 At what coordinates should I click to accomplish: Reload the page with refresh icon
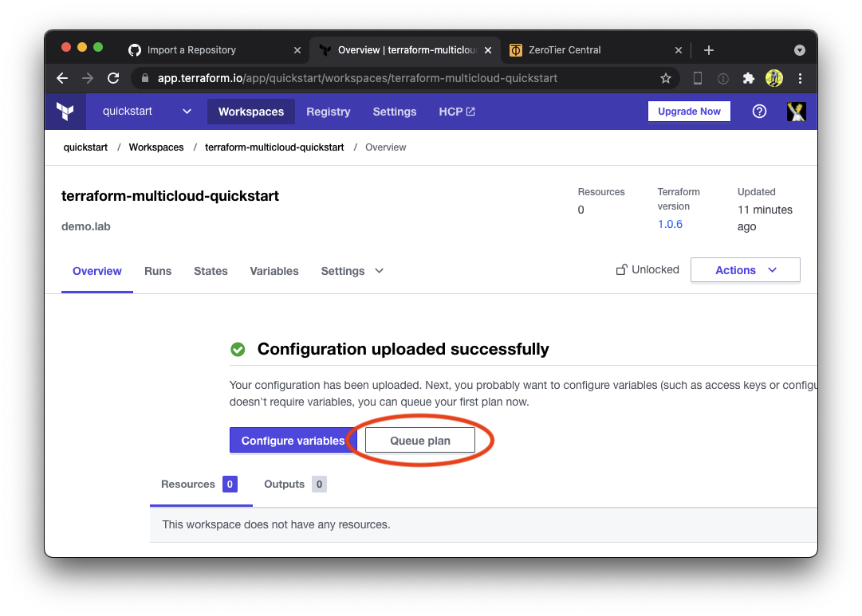tap(113, 79)
